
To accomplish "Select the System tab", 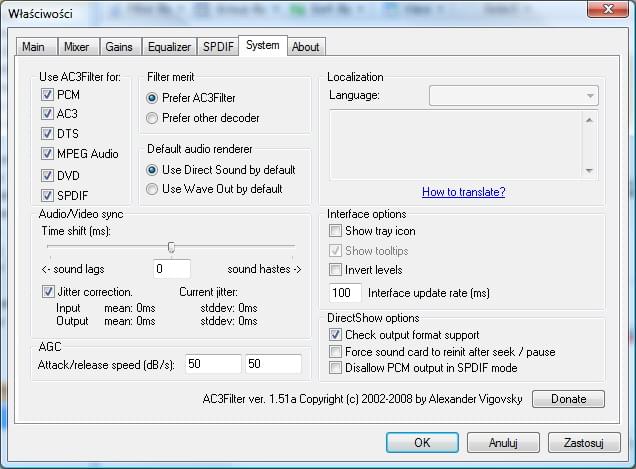I will [263, 45].
